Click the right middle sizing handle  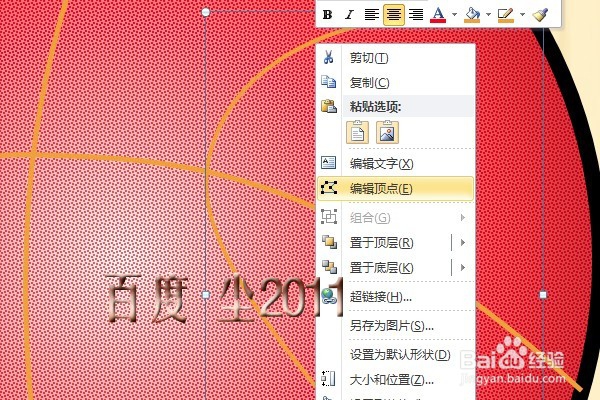point(543,295)
